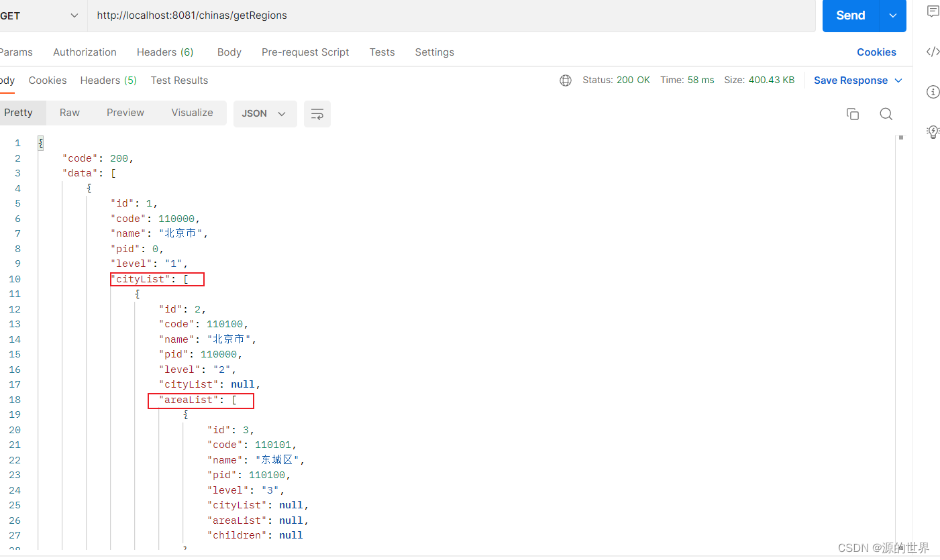Toggle the wrap lines icon
940x560 pixels.
point(317,114)
